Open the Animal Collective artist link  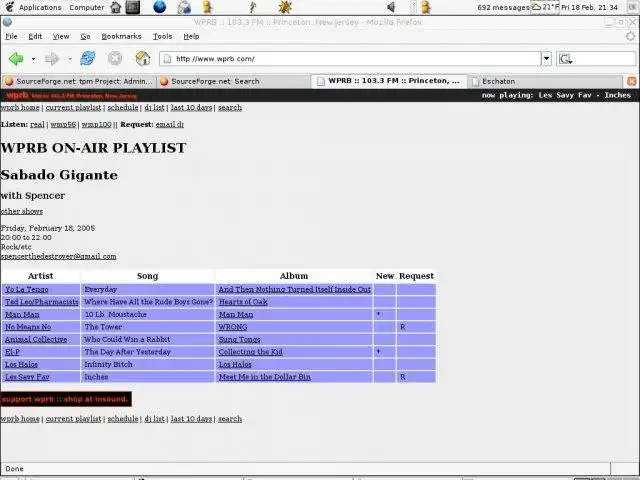pyautogui.click(x=36, y=340)
